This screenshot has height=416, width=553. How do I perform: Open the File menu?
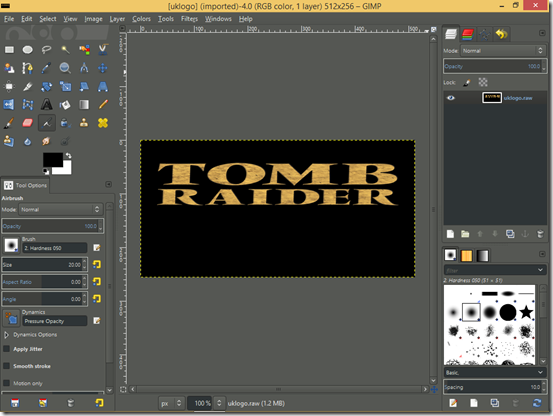click(9, 19)
